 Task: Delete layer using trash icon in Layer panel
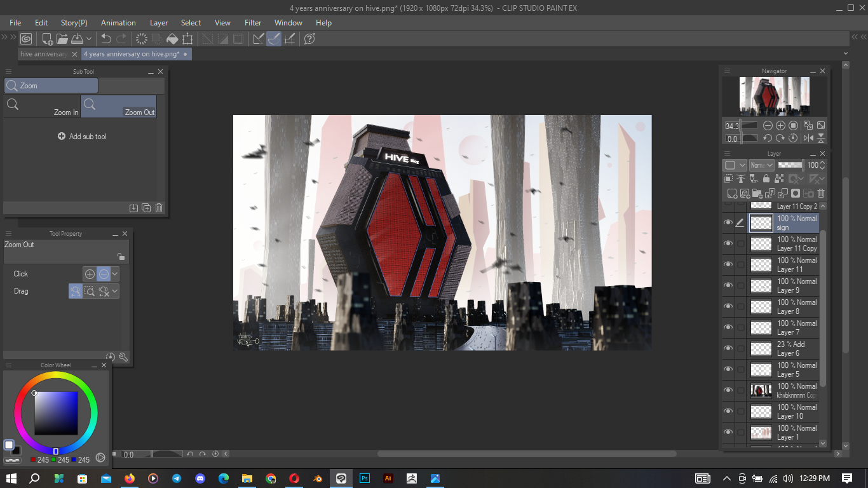pos(821,193)
